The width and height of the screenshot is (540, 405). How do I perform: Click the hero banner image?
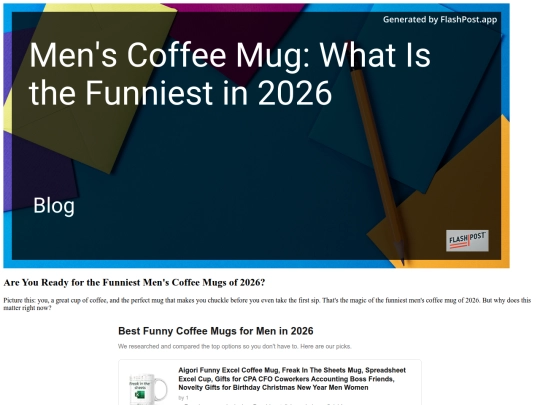pyautogui.click(x=256, y=136)
